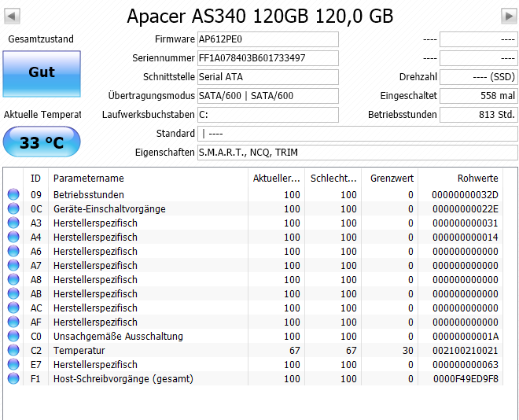
Task: Go to next disk with right arrow
Action: click(x=509, y=16)
